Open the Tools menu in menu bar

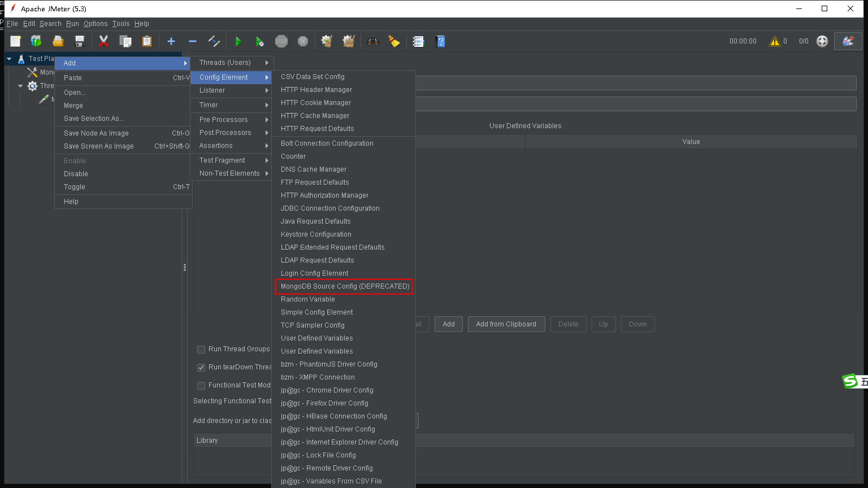point(121,24)
